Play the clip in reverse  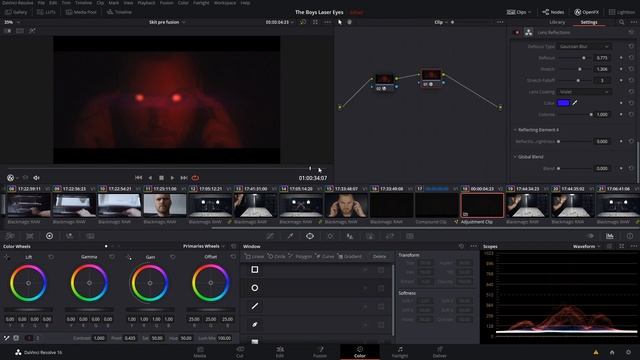coord(150,178)
